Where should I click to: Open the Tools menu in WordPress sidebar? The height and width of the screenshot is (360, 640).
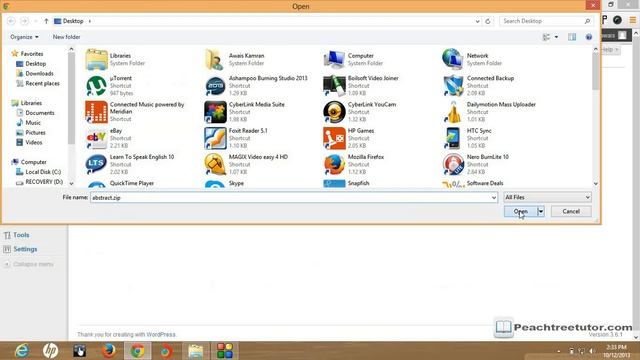[x=21, y=235]
